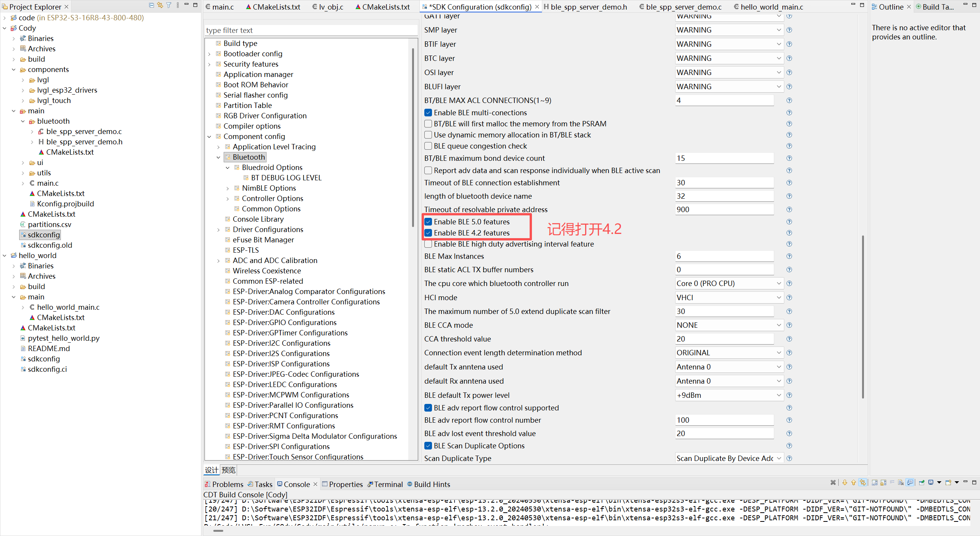Open HCI mode VHCI dropdown
This screenshot has height=536, width=980.
coord(729,297)
